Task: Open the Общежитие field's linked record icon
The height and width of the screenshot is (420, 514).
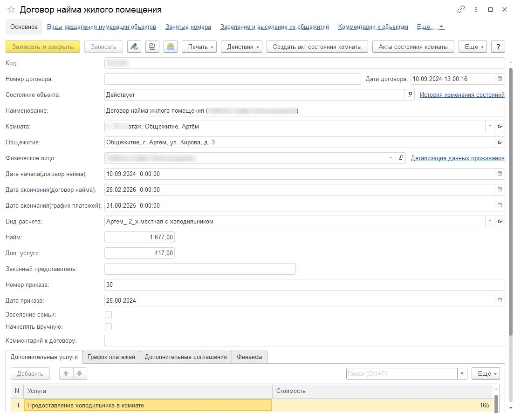Action: coord(500,142)
